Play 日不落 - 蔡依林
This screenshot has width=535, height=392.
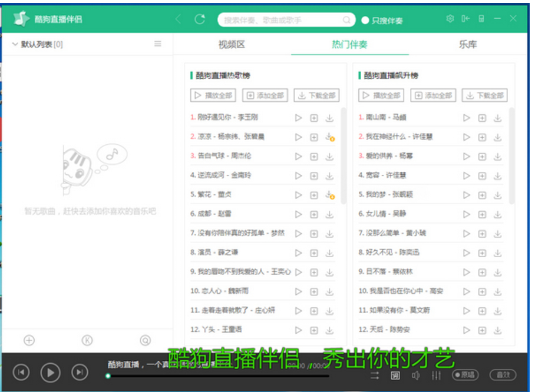[467, 273]
